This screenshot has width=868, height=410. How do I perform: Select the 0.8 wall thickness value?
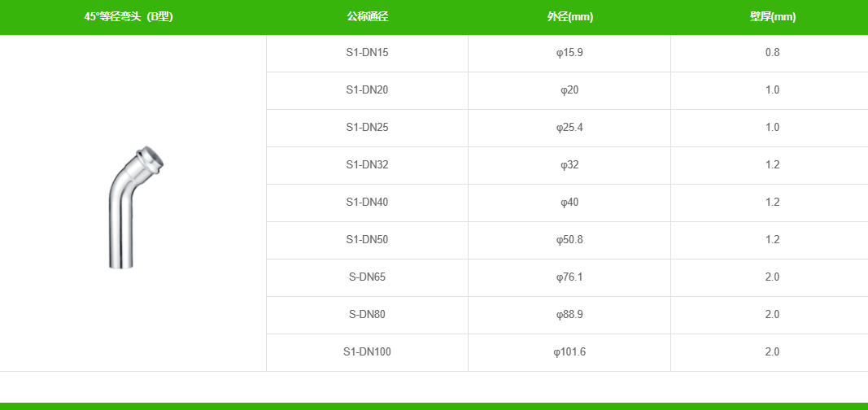tap(772, 53)
